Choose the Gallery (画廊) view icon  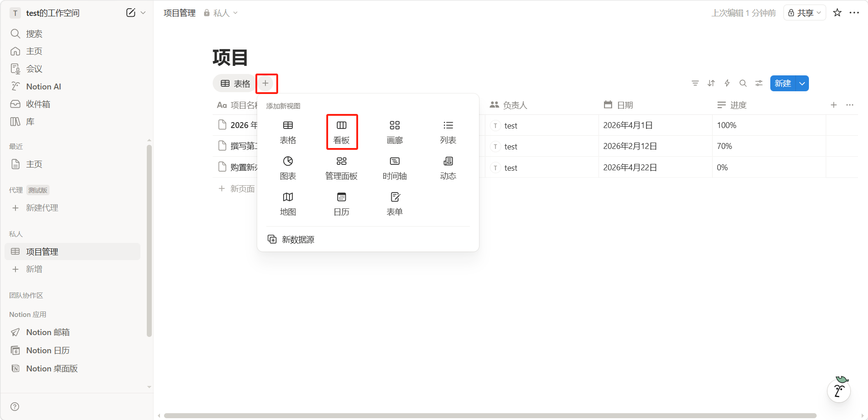(x=394, y=132)
